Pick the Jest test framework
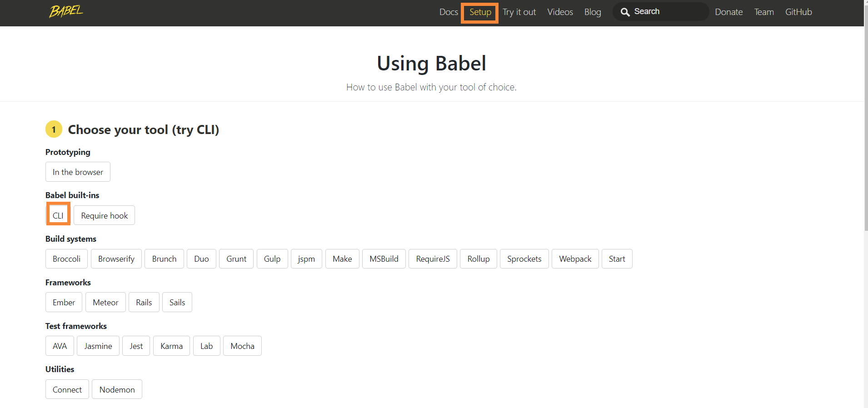 point(136,346)
